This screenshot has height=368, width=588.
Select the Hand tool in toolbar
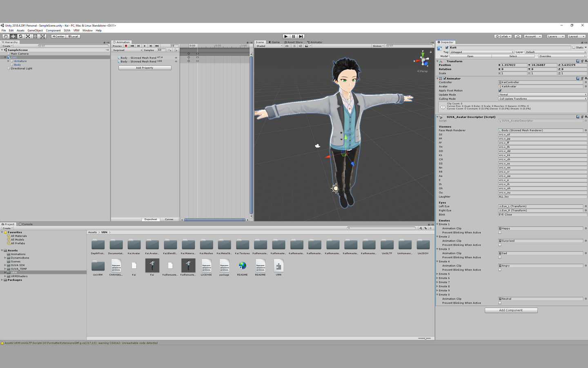coord(6,36)
